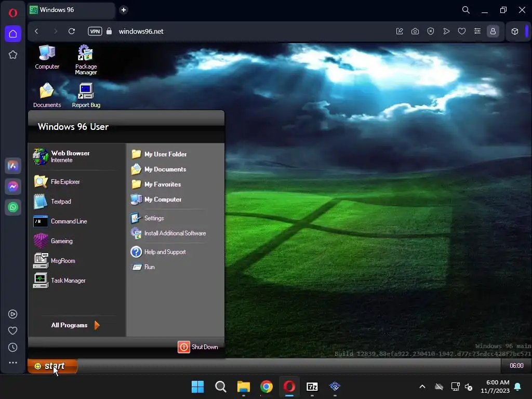Open Messenger in Opera sidebar
Screen dimensions: 532x399
(13, 187)
